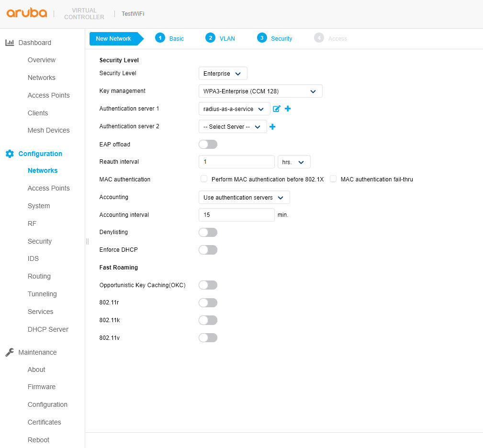Click step 1 circle for Basic
The height and width of the screenshot is (448, 483).
(x=160, y=38)
